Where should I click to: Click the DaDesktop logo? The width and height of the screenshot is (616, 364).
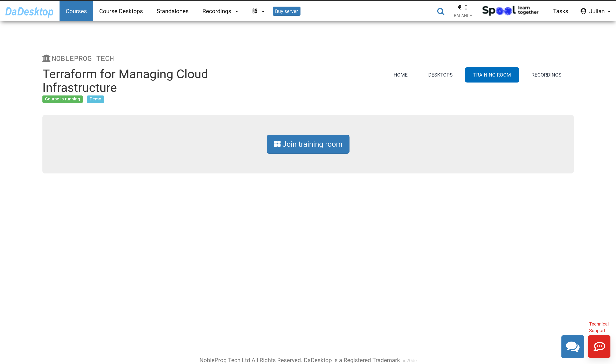point(29,11)
